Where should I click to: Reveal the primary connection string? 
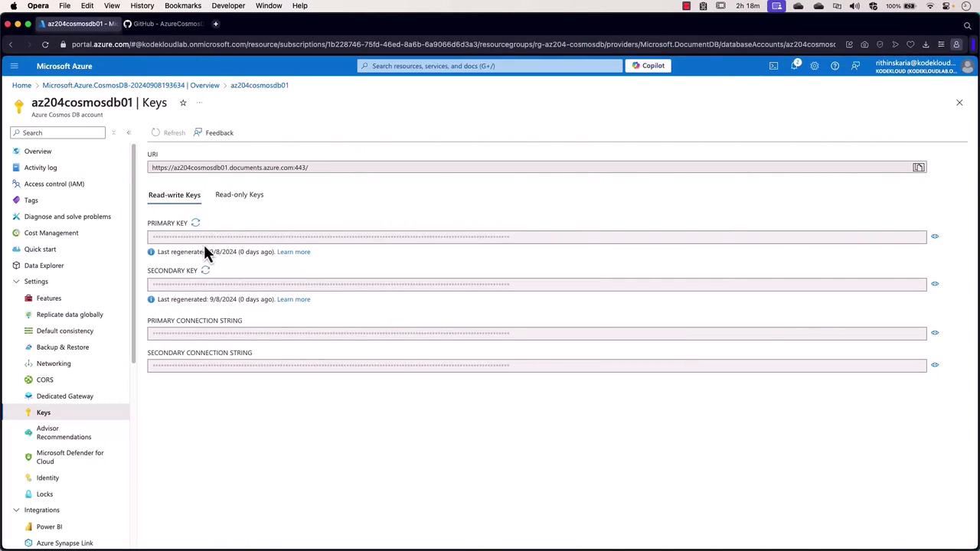coord(935,333)
